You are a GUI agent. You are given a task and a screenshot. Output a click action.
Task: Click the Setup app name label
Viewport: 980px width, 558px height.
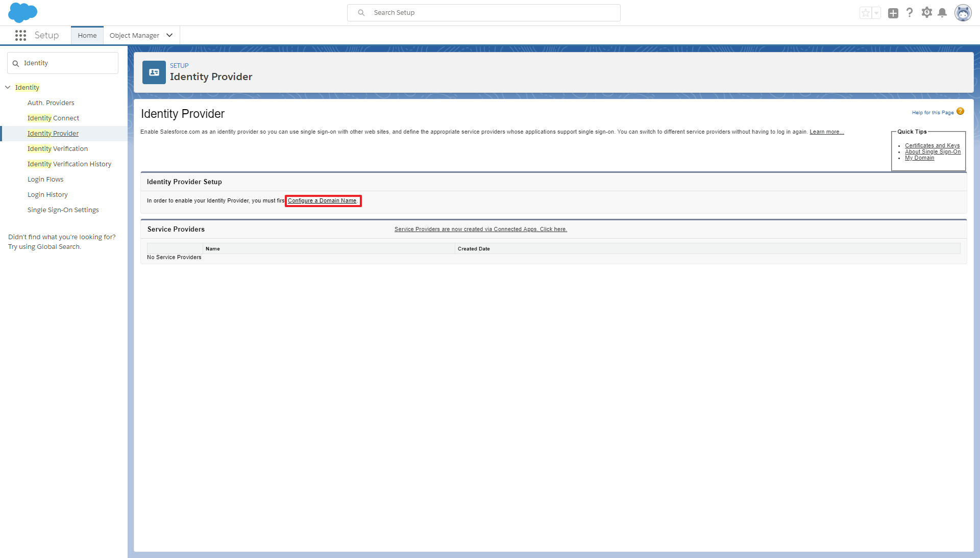tap(46, 35)
